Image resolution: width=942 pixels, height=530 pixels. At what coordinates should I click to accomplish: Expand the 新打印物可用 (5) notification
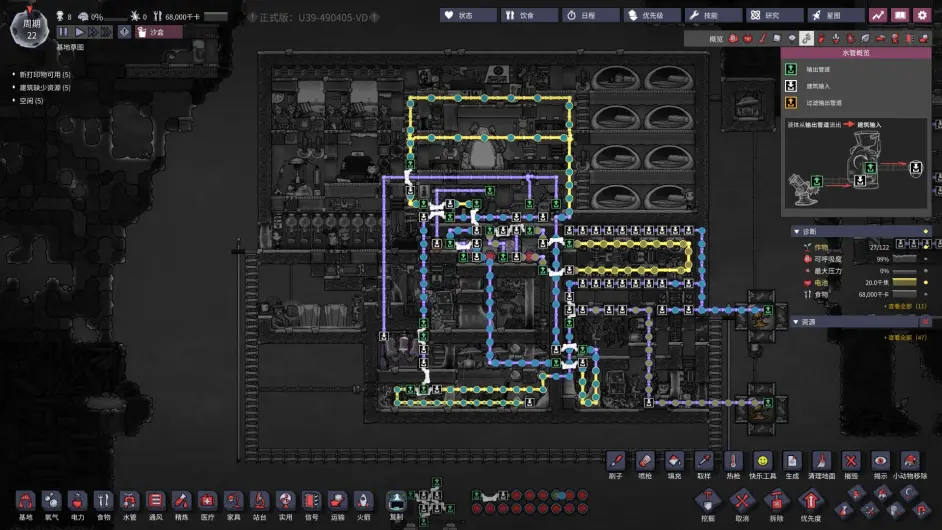(x=45, y=75)
